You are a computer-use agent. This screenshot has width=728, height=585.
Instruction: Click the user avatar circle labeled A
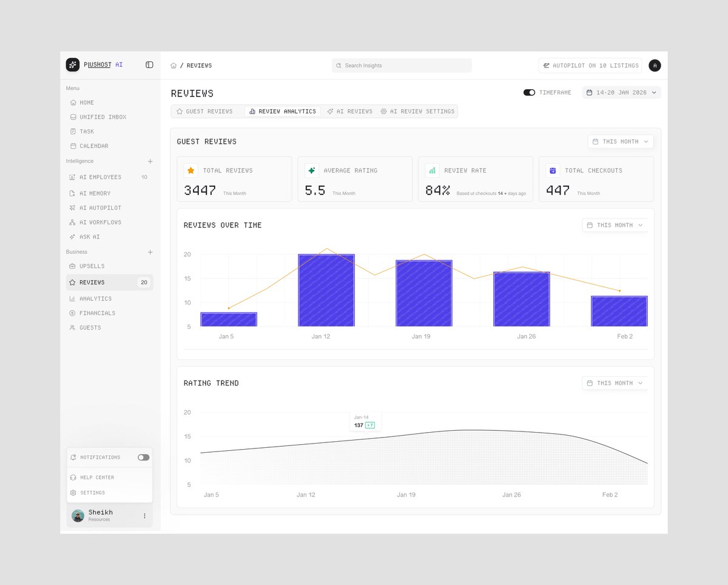[x=655, y=66]
